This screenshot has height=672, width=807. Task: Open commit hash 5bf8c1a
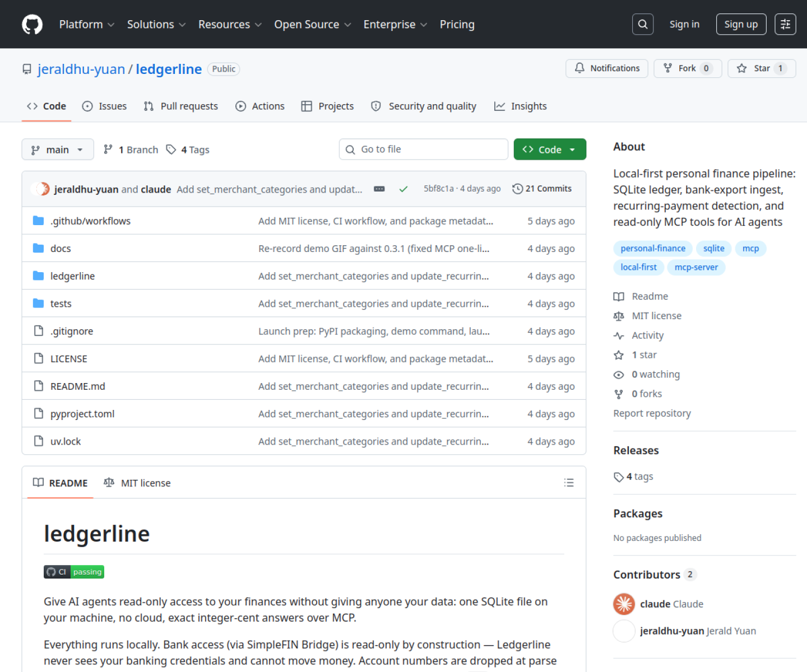[439, 189]
